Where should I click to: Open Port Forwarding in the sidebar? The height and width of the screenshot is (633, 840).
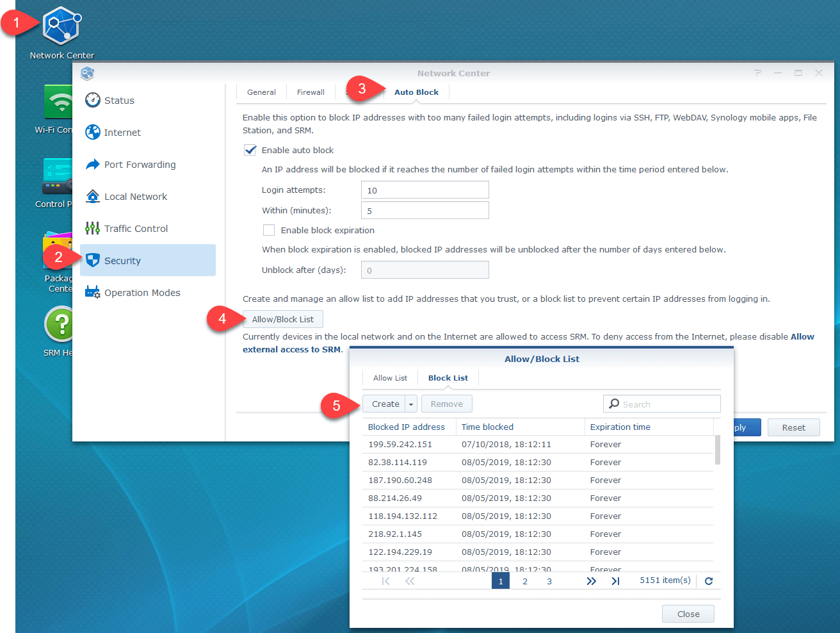[148, 164]
